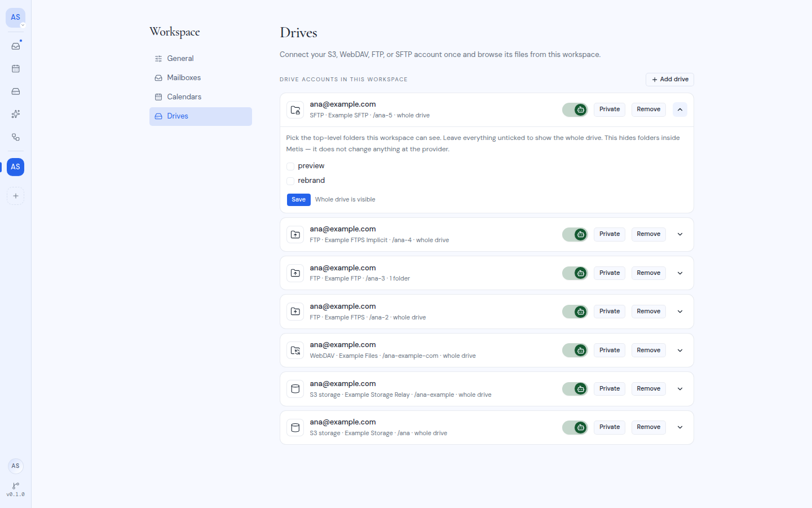Screen dimensions: 812x508
Task: Collapse the SFTP /ana-5 drive panel
Action: point(680,110)
